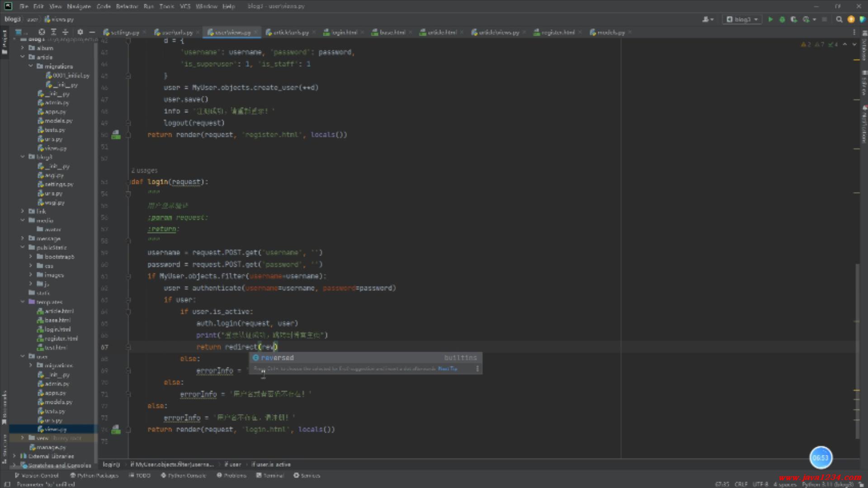Open the Refactor menu
Viewport: 868px width, 488px height.
point(127,6)
